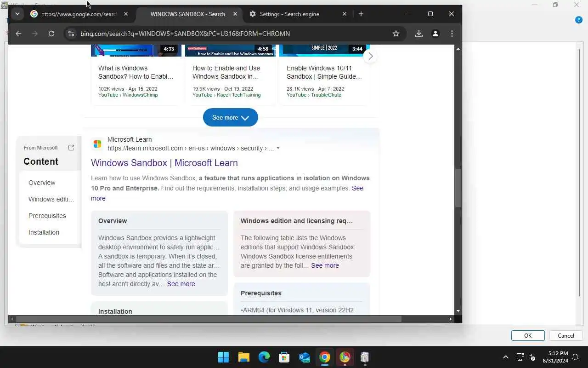Expand Windows edition card See more
Screen dimensions: 588x368
pyautogui.click(x=325, y=265)
